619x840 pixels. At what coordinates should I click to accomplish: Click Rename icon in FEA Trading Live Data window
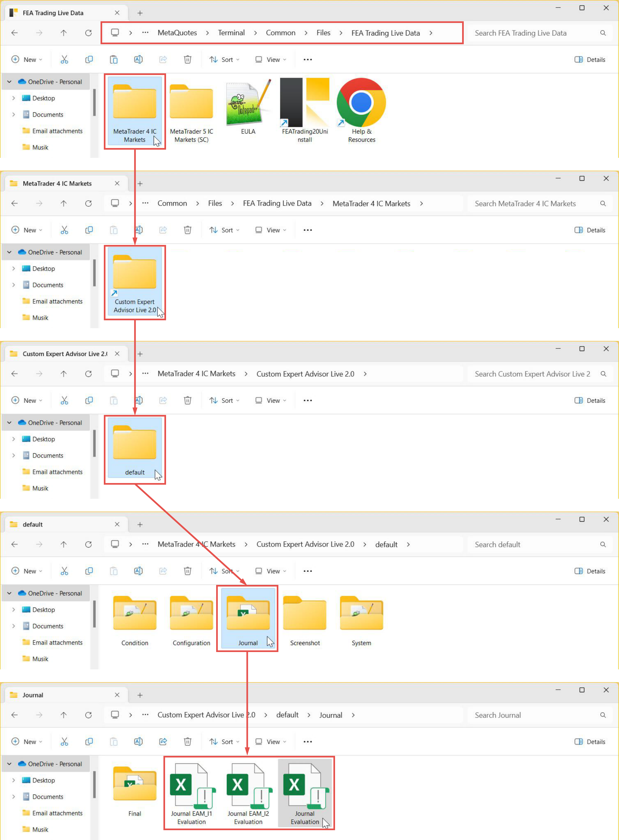(x=138, y=60)
